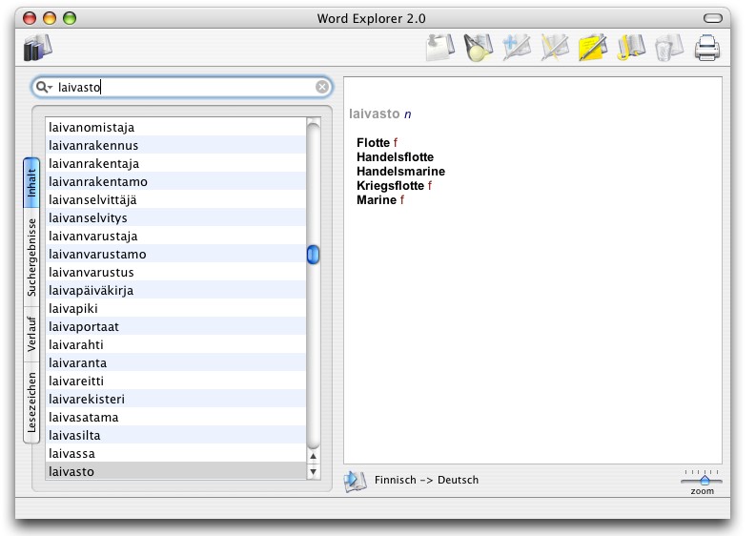Select laivanomistaja in the word list

point(176,128)
